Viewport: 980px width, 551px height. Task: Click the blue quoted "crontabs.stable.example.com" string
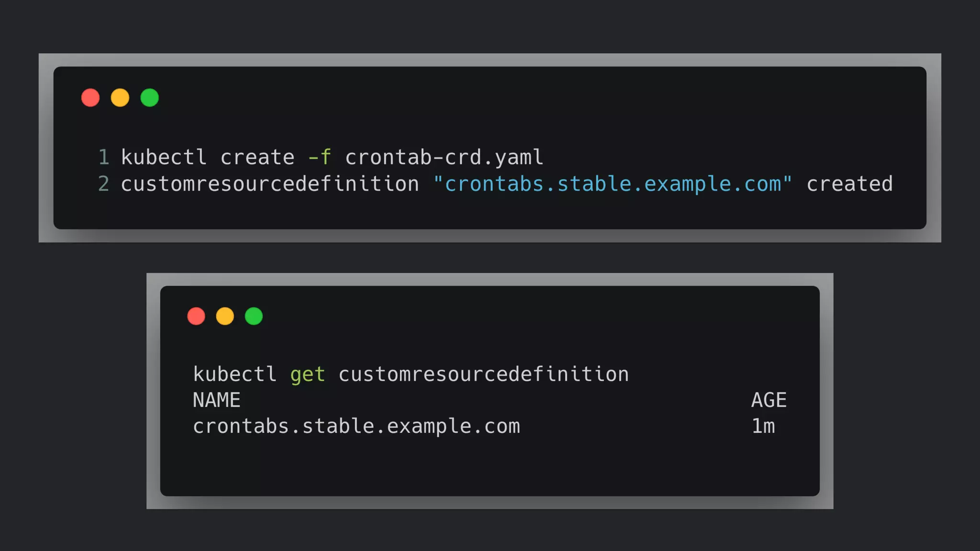(612, 184)
